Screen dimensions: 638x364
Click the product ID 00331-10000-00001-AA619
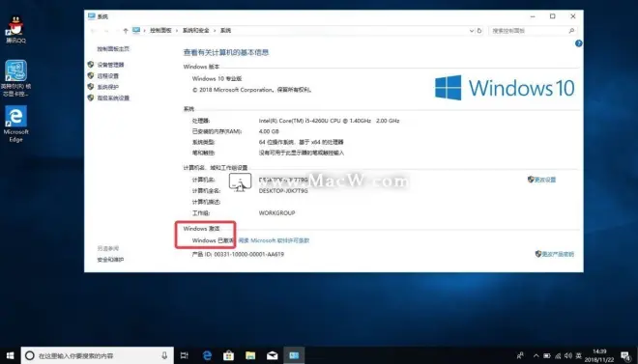tap(249, 254)
